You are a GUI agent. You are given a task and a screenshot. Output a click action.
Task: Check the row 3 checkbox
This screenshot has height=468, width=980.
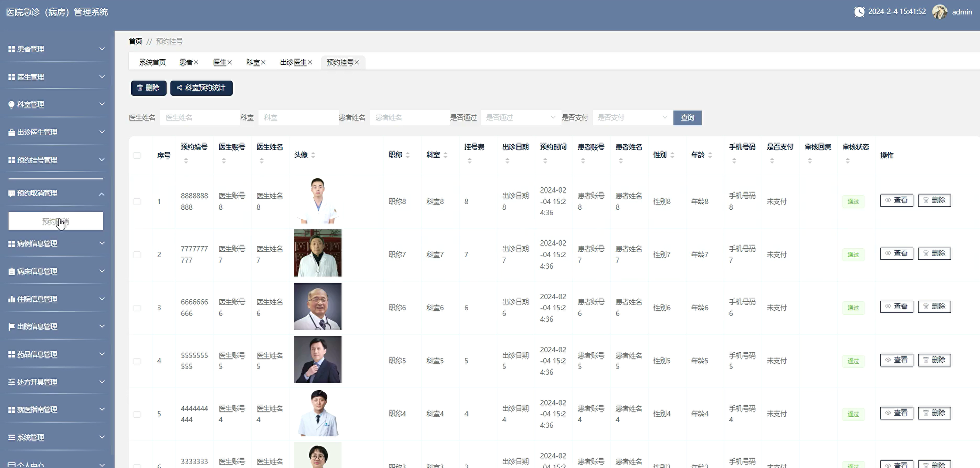[x=137, y=308]
